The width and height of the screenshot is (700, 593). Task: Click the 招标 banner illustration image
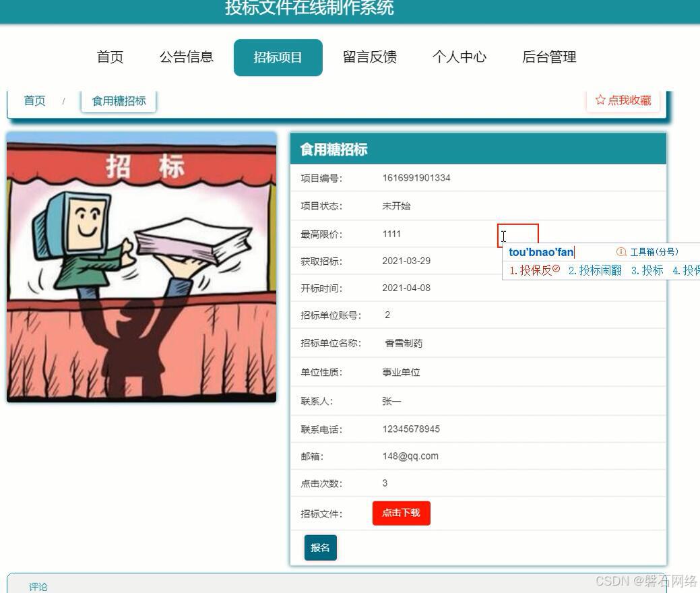141,266
